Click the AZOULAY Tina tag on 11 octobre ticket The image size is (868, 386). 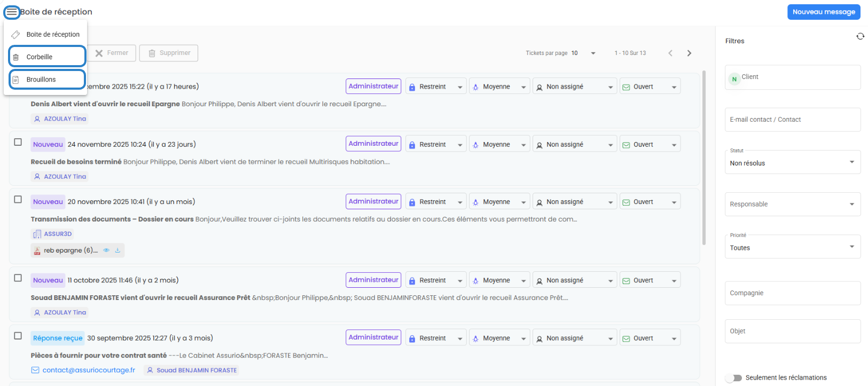coord(60,312)
